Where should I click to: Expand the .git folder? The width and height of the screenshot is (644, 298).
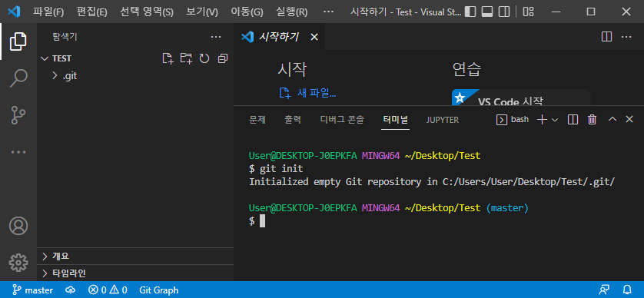(135, 75)
